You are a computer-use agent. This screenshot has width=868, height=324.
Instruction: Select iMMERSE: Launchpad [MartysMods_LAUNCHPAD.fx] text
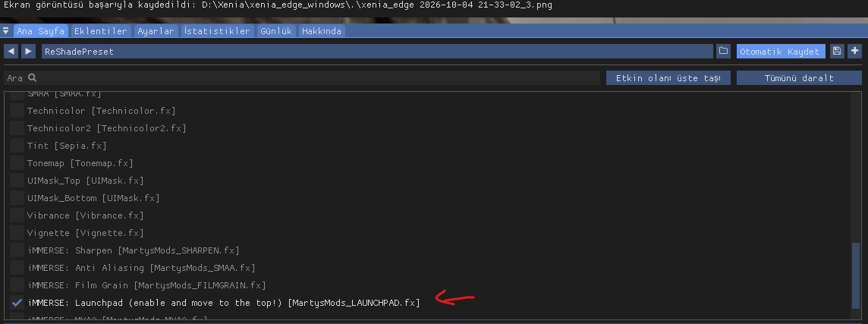pos(224,303)
